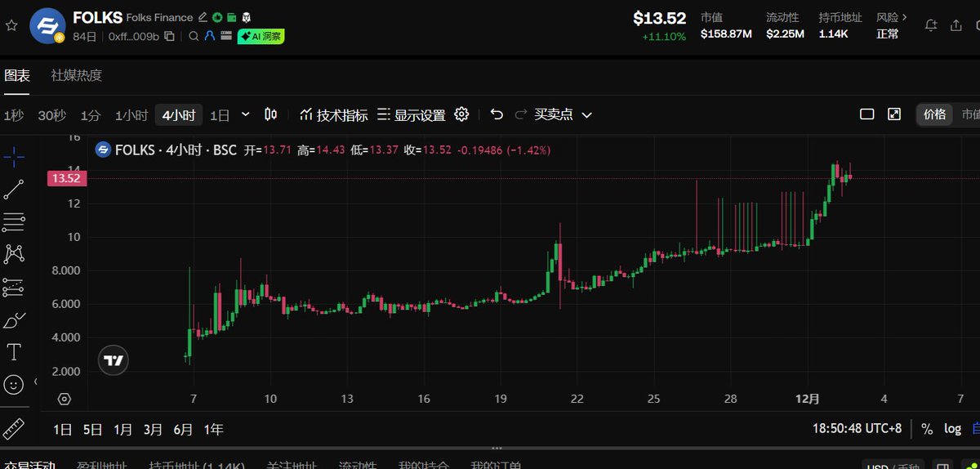Click the green wallet icon near token name

click(x=231, y=17)
